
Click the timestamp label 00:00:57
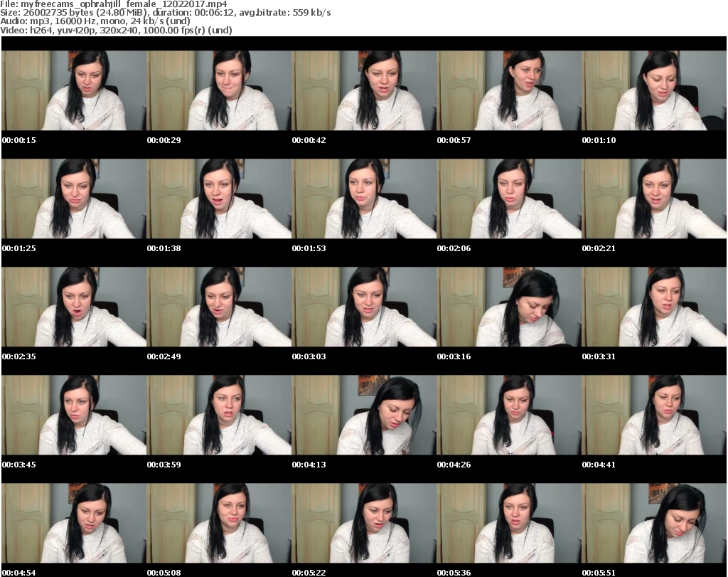tap(454, 140)
